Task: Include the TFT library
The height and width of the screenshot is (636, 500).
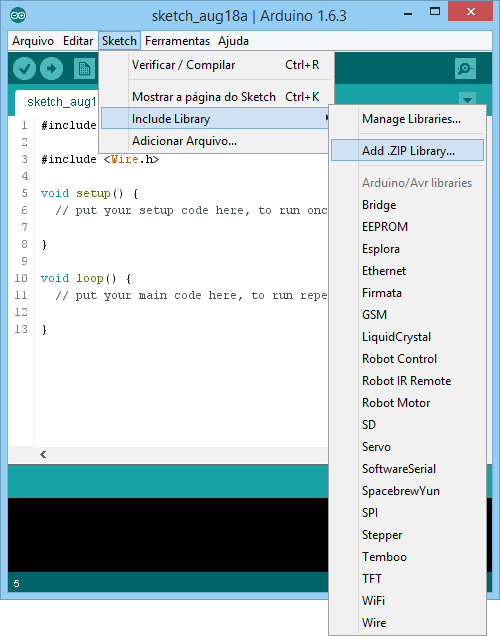Action: click(x=408, y=579)
